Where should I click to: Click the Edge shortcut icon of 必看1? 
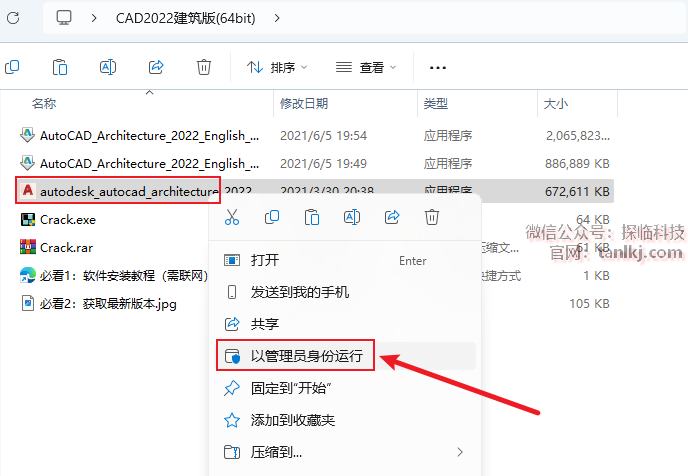click(28, 276)
